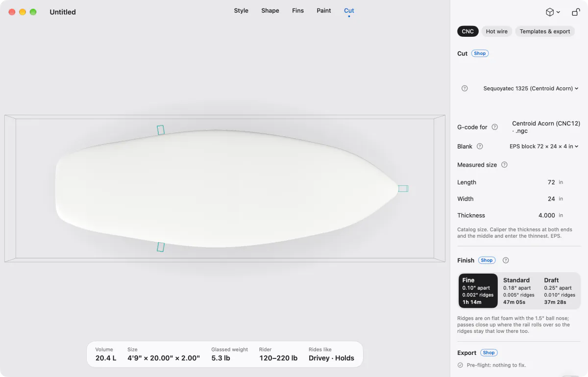Image resolution: width=588 pixels, height=377 pixels.
Task: Open the 3D cube view mode menu
Action: click(x=553, y=12)
